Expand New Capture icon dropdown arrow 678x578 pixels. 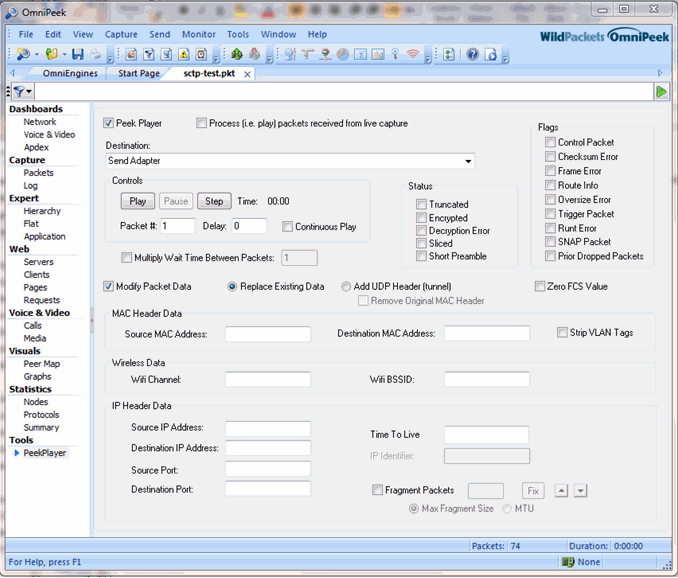(36, 54)
